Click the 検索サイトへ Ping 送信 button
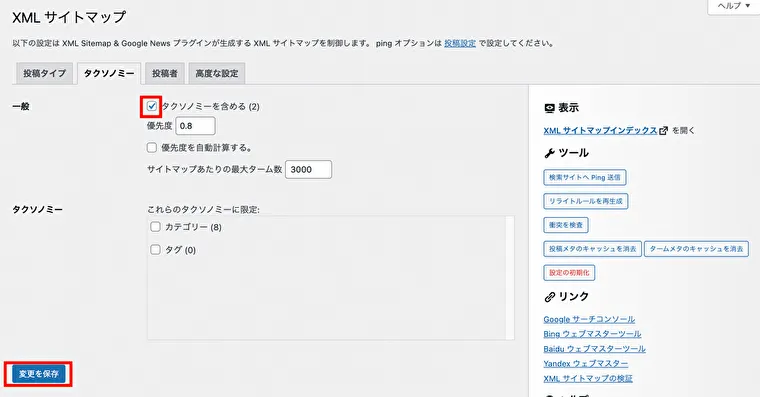The image size is (760, 397). point(585,177)
